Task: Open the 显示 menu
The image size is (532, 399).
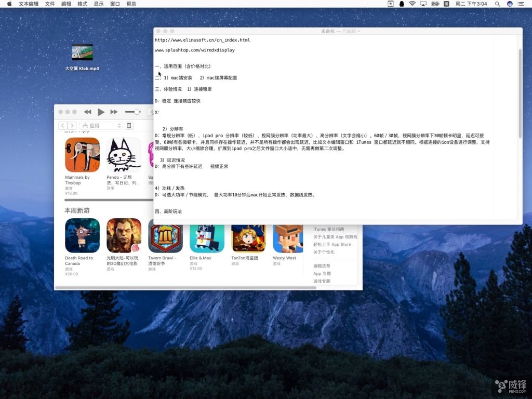Action: 99,4
